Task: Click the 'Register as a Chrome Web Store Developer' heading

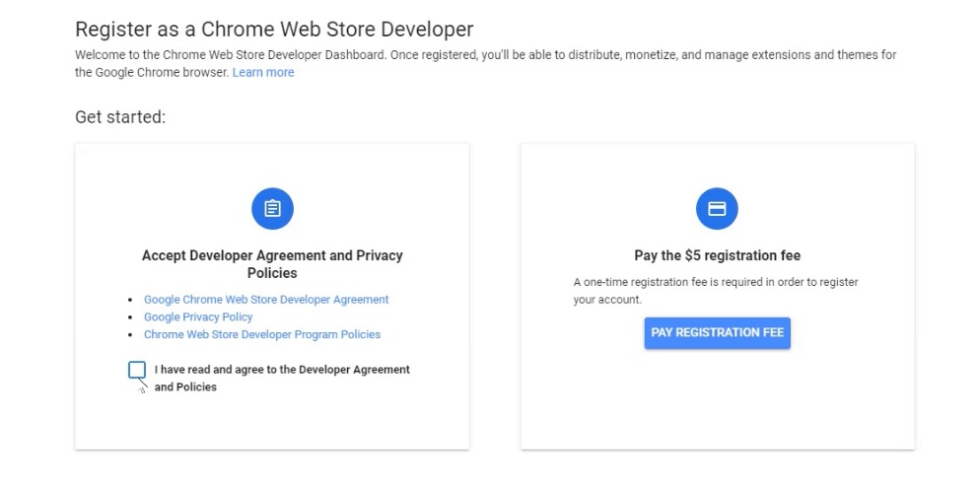Action: click(x=274, y=30)
